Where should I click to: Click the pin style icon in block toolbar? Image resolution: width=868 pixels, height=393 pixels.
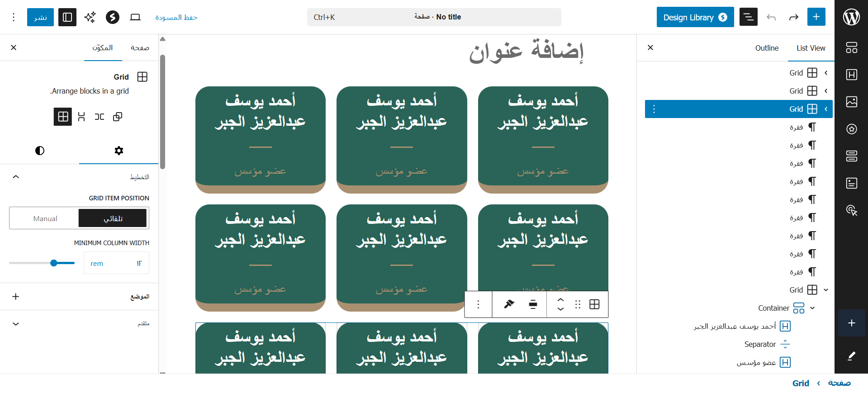tap(509, 304)
